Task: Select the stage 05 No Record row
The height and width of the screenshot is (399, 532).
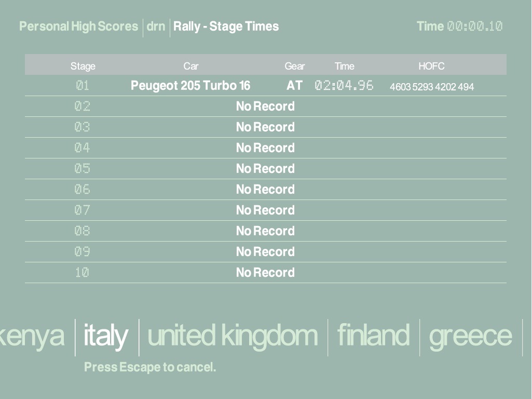Action: click(x=265, y=169)
